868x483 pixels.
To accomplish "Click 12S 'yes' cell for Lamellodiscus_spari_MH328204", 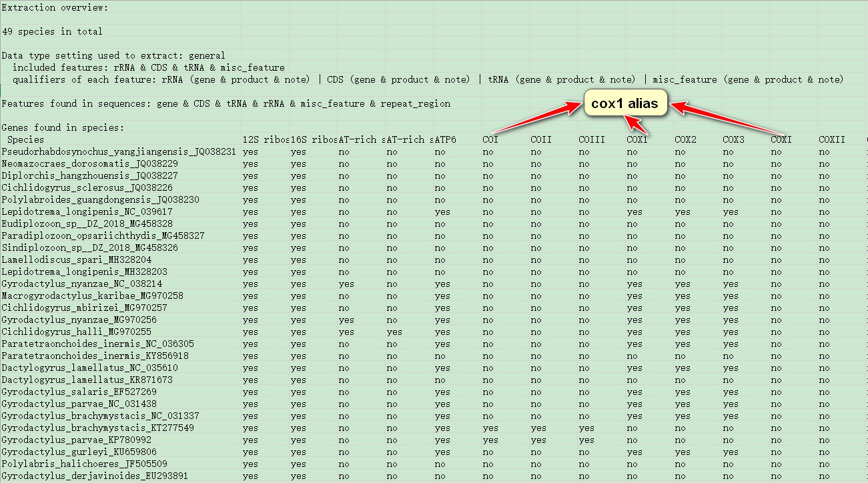I will click(250, 260).
